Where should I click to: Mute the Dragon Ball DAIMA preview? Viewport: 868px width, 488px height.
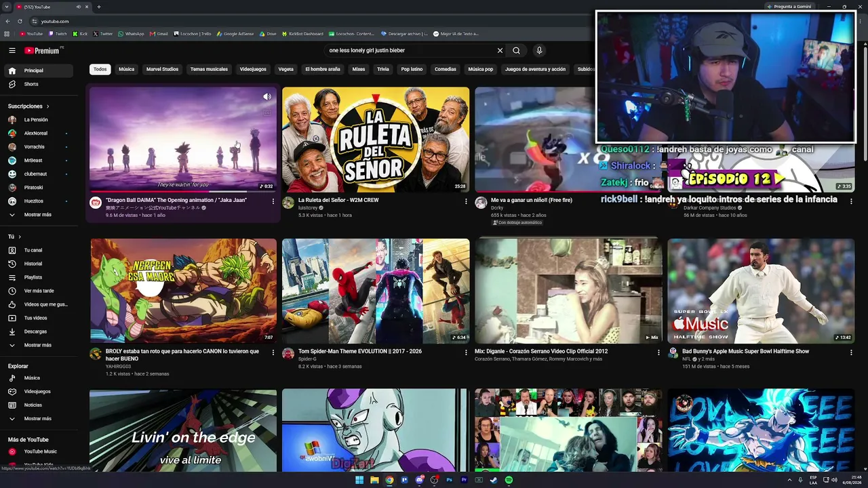click(x=267, y=97)
